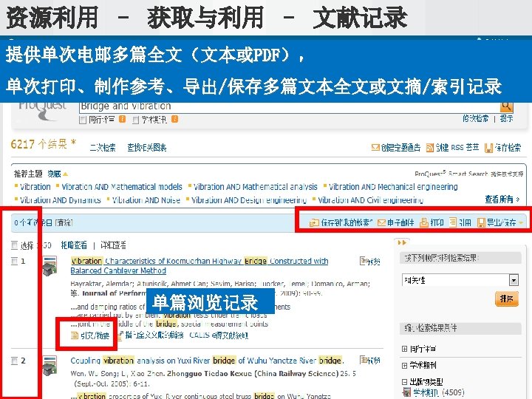Open the tips link near search box
The height and width of the screenshot is (399, 532).
coord(507,118)
